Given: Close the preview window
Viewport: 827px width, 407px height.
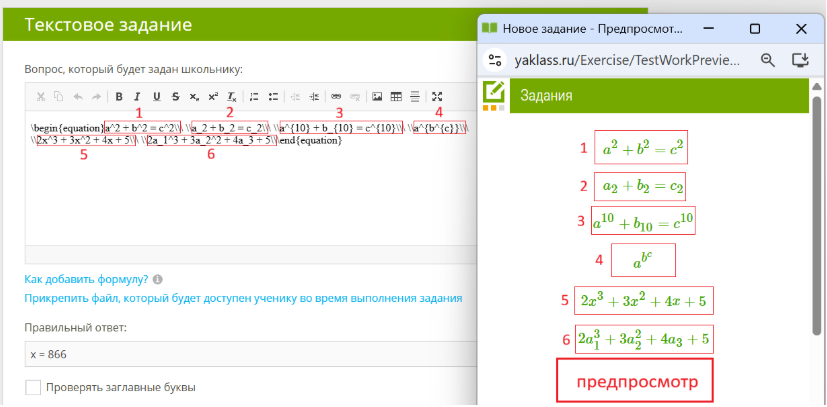Looking at the screenshot, I should (x=801, y=29).
